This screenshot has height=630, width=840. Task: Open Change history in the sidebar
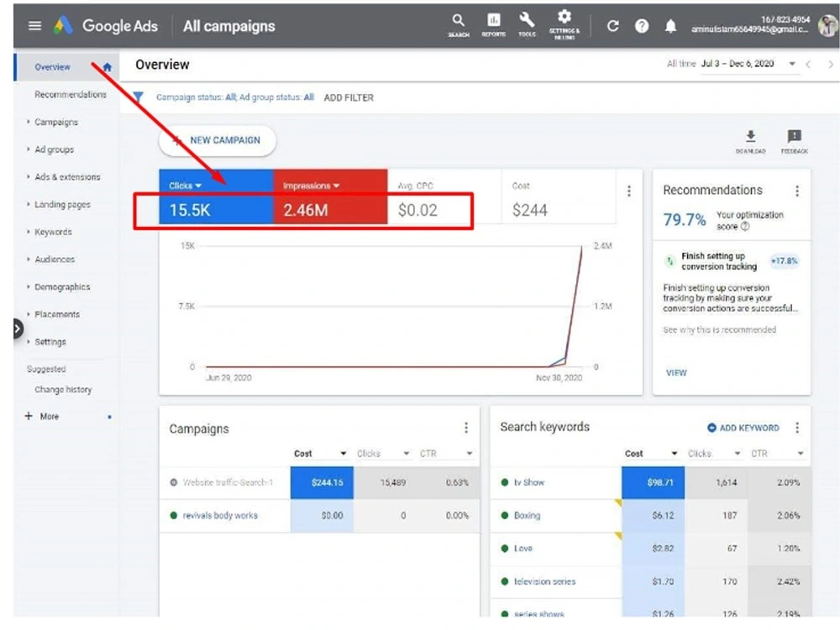click(63, 390)
